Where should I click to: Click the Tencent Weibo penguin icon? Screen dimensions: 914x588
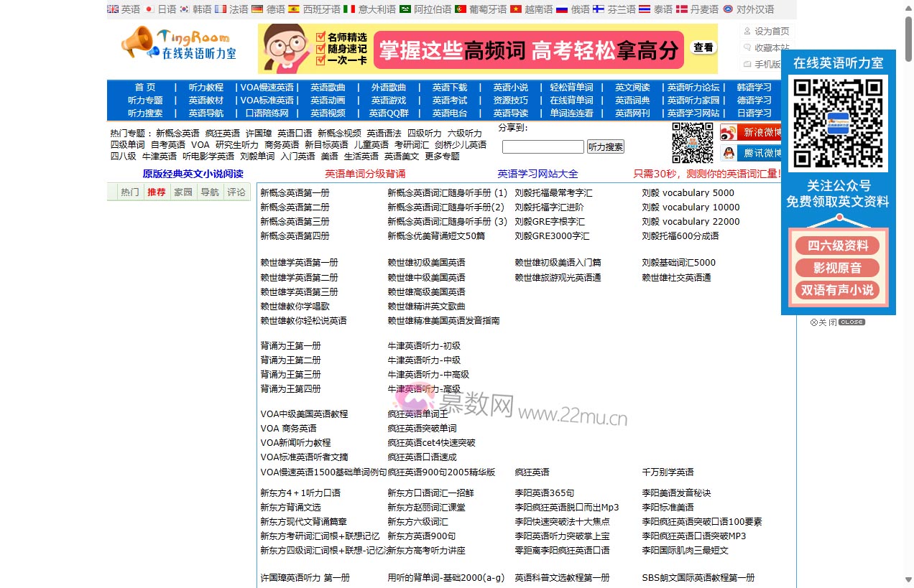point(729,152)
